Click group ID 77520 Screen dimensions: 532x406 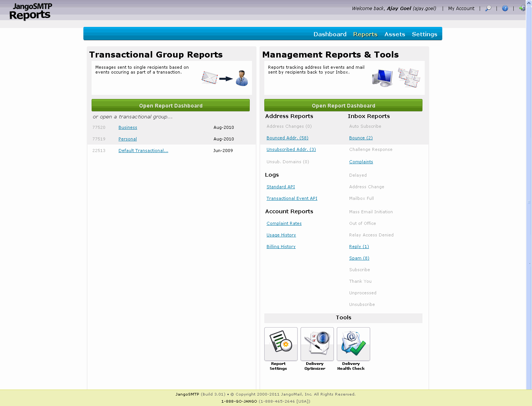(99, 127)
